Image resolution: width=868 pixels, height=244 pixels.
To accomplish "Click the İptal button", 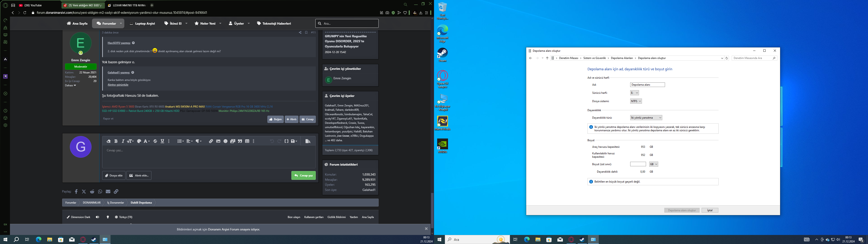I will [x=710, y=210].
